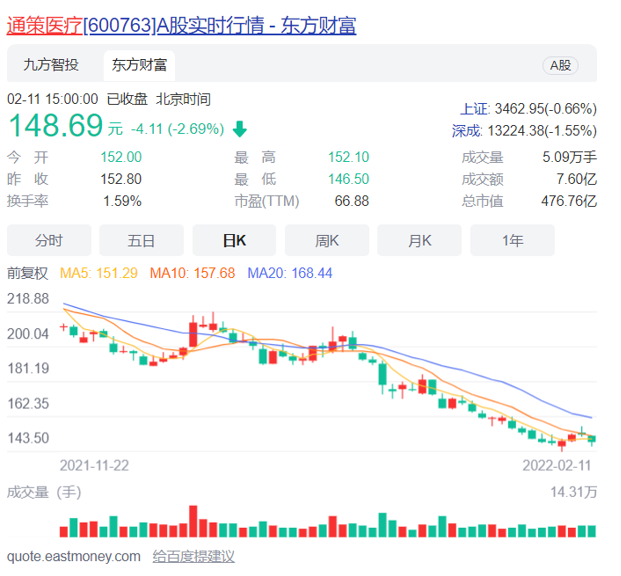Select the 五日 chart tab
Viewport: 621px width, 576px height.
(141, 240)
